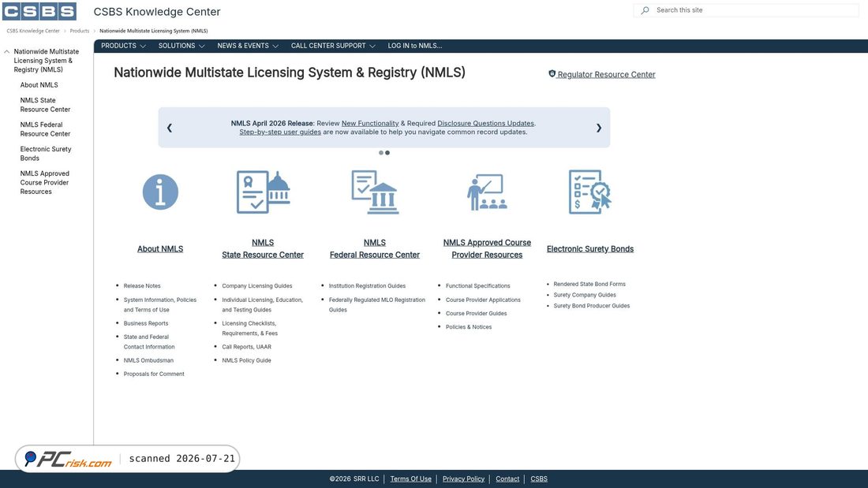Click NMLS Approved Course Provider Resources heading
Screen dimensions: 868x488
[x=487, y=249]
